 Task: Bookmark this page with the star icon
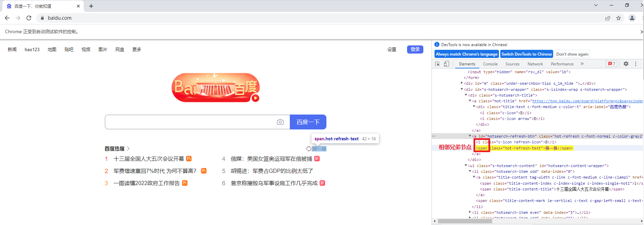[619, 18]
